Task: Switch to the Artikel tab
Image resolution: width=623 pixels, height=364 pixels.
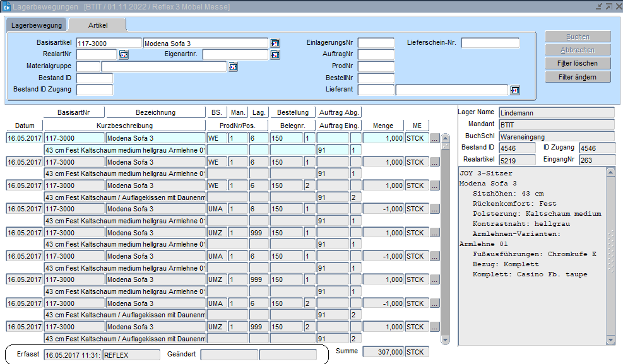Action: [97, 25]
